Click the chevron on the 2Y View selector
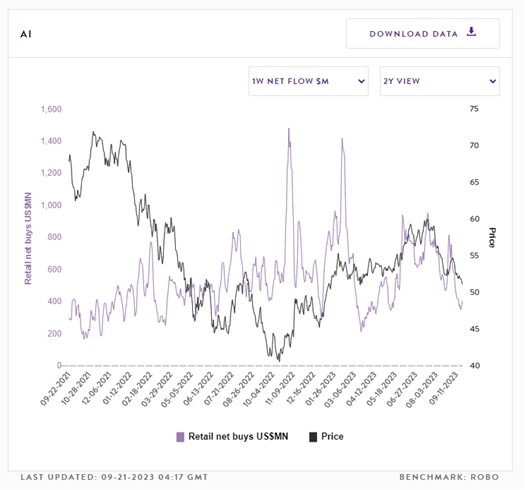This screenshot has height=490, width=525. [x=493, y=81]
